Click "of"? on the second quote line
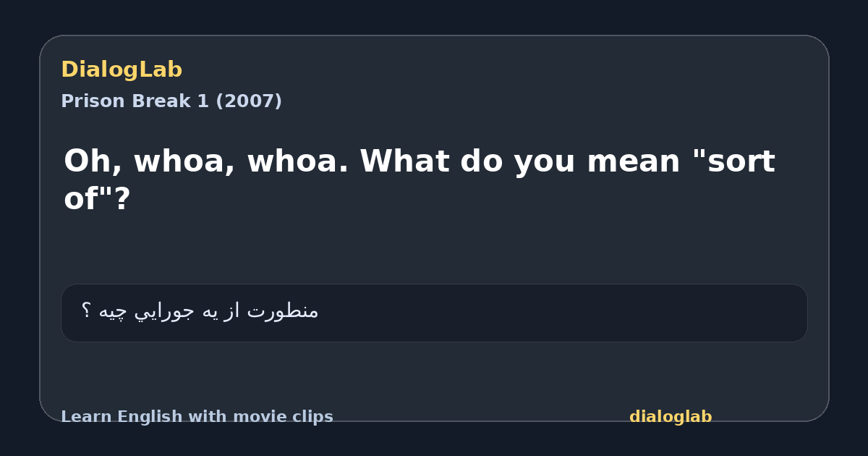The height and width of the screenshot is (456, 868). 97,198
